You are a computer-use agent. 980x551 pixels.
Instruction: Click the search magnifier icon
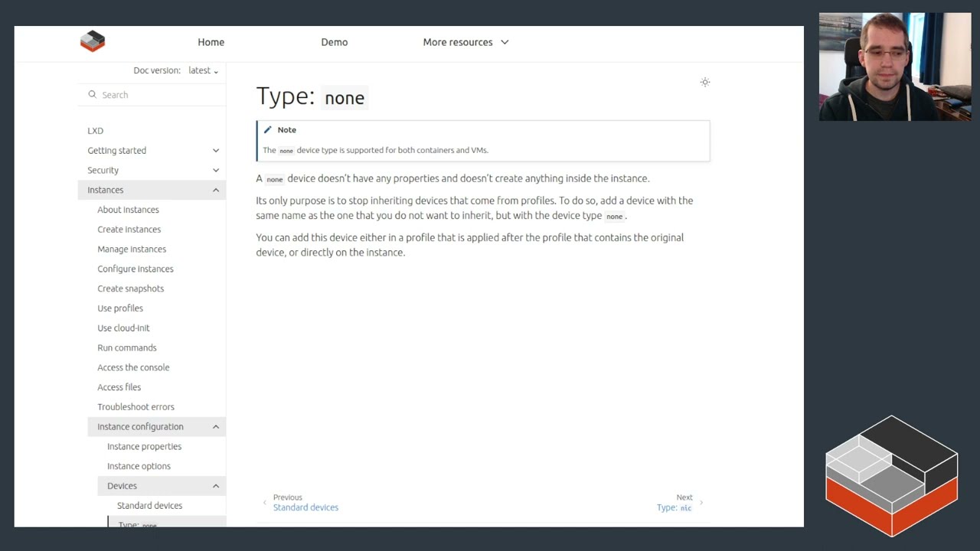point(93,95)
